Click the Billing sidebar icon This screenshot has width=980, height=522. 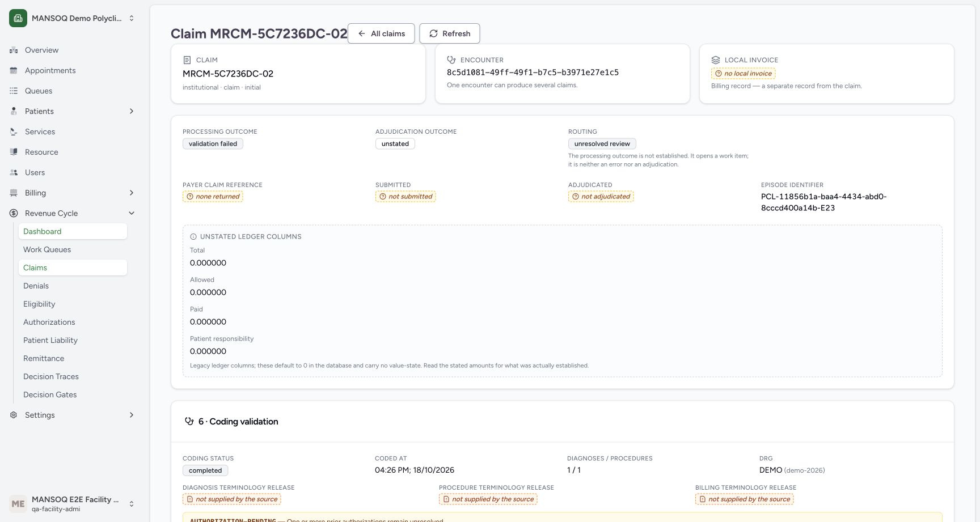[x=14, y=193]
